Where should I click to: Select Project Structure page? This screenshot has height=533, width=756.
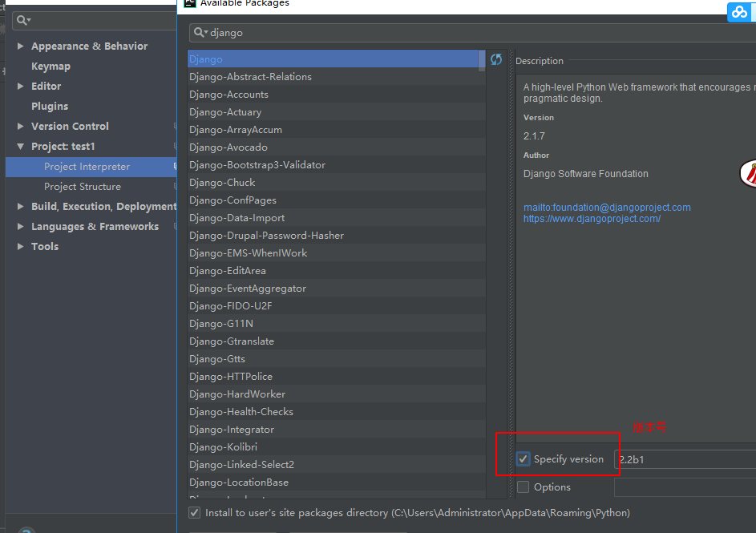tap(83, 187)
